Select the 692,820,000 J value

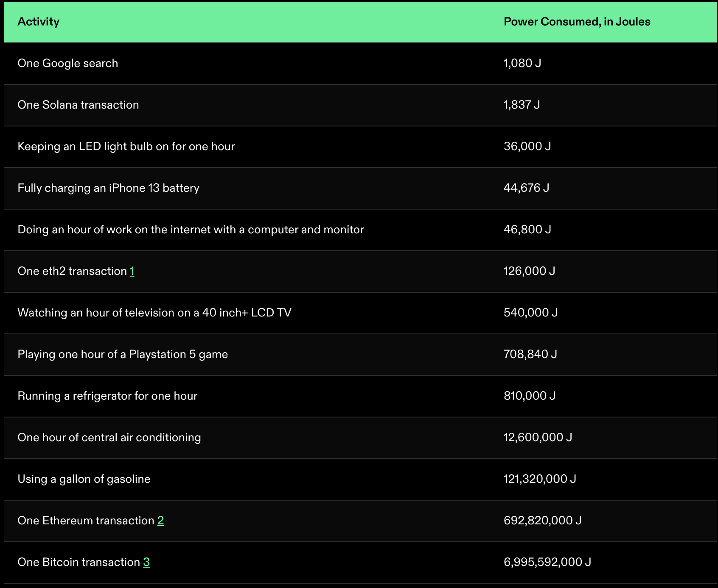click(x=543, y=521)
